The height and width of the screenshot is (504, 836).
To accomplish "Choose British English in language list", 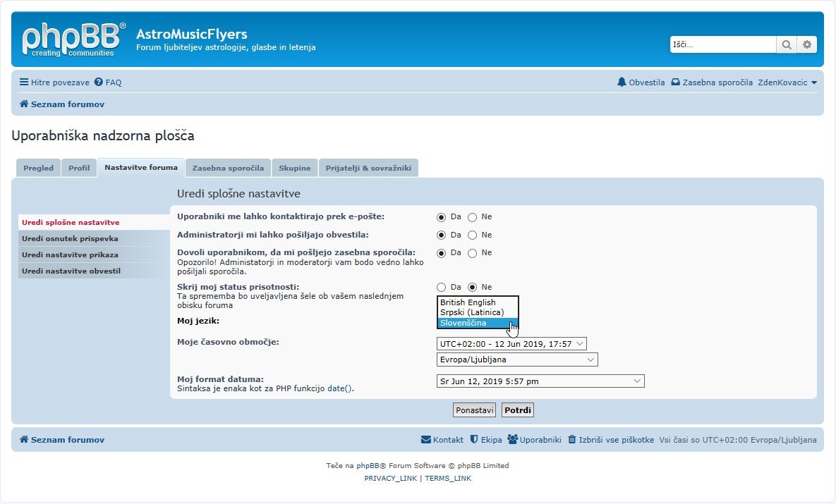I will 478,302.
